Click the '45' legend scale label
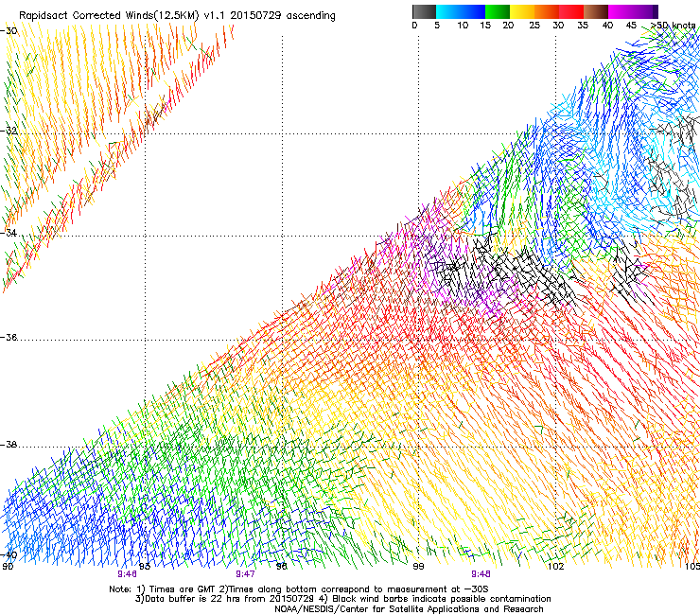700x615 pixels. point(631,25)
